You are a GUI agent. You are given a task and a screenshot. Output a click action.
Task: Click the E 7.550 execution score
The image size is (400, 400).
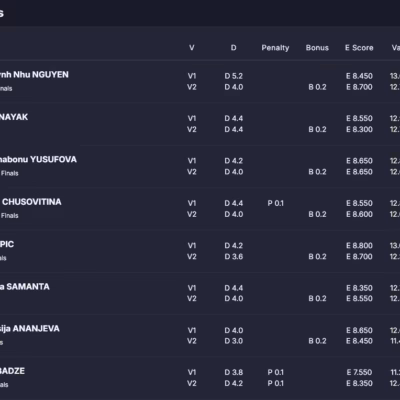point(359,372)
